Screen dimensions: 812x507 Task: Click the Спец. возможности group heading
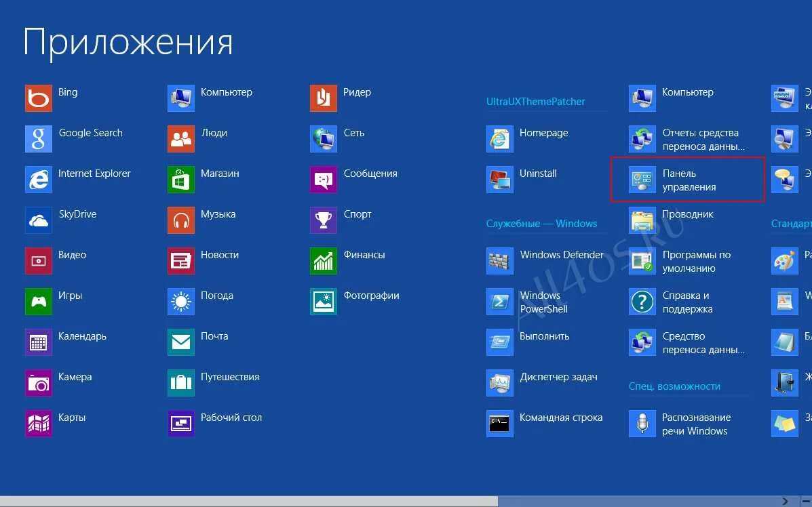pos(674,386)
